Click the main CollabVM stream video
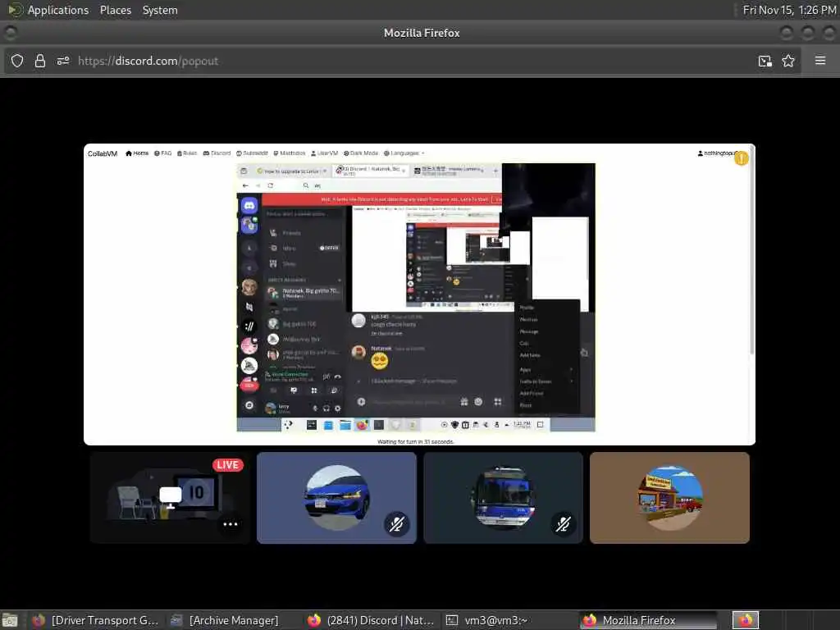 (x=419, y=294)
